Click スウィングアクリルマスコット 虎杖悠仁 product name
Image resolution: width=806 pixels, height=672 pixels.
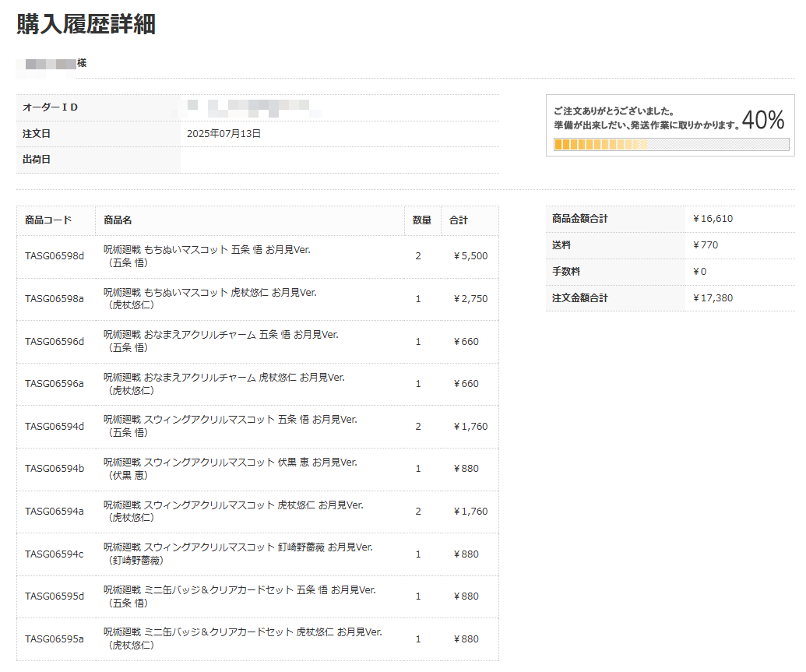(234, 511)
